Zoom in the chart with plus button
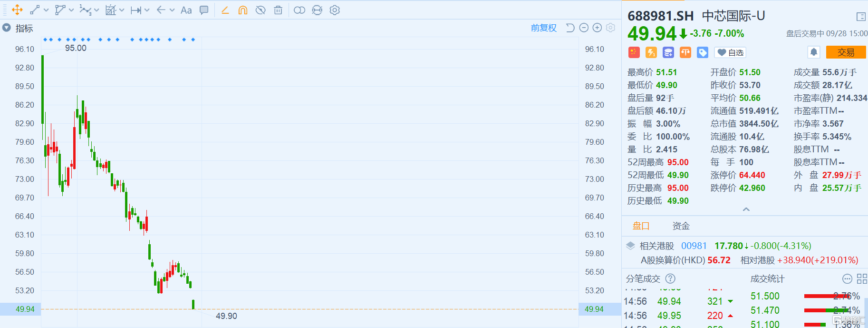The height and width of the screenshot is (328, 868). 598,28
